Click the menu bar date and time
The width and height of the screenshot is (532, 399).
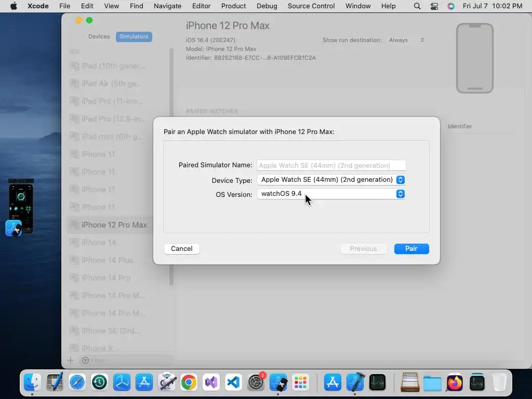coord(493,6)
